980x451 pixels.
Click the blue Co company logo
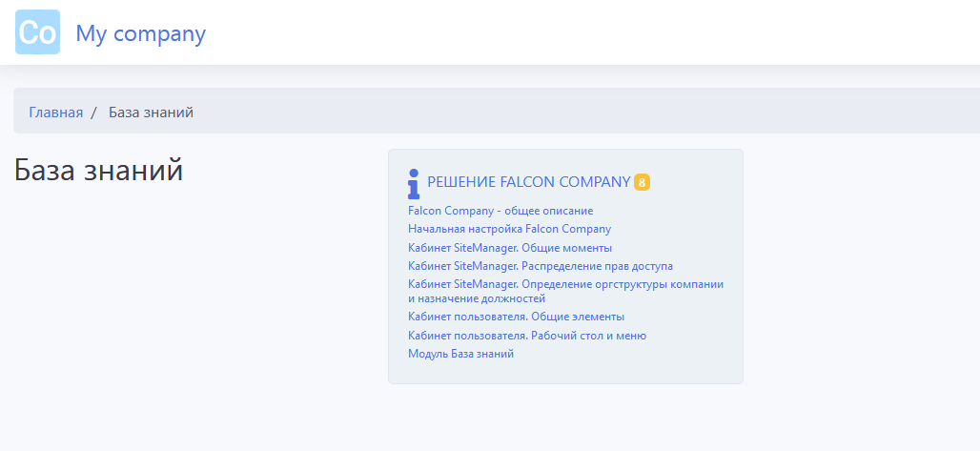pos(37,32)
